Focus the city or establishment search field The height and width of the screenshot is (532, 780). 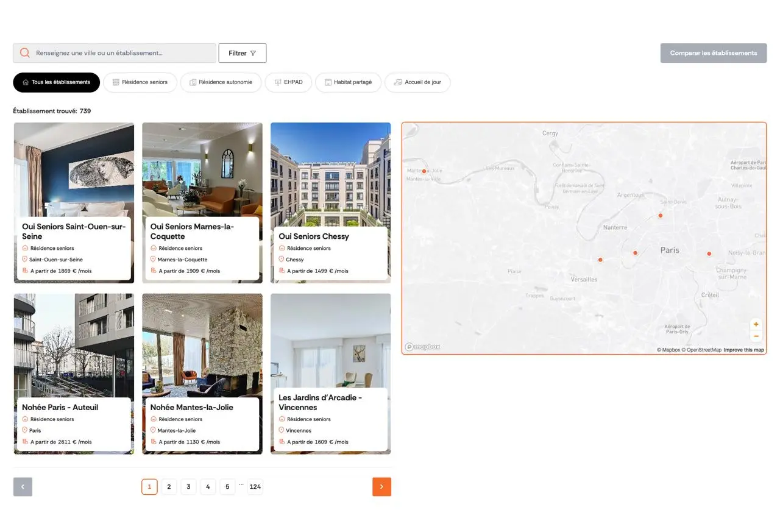(115, 53)
